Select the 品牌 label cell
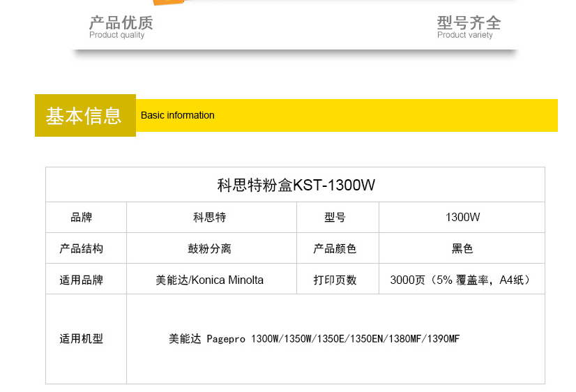Viewport: 576px width, 392px height. coord(86,217)
